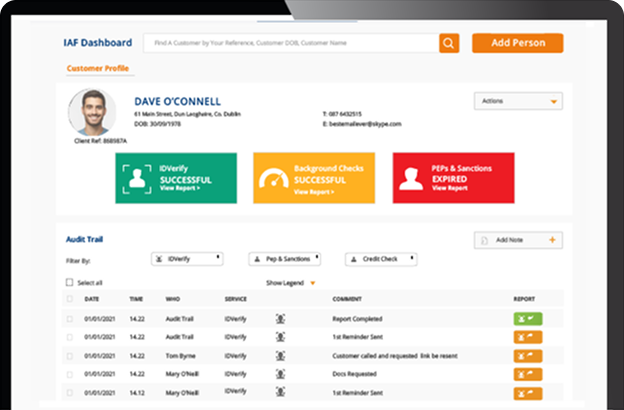
Task: Expand the Pep & Sanctions filter dropdown
Action: (285, 259)
